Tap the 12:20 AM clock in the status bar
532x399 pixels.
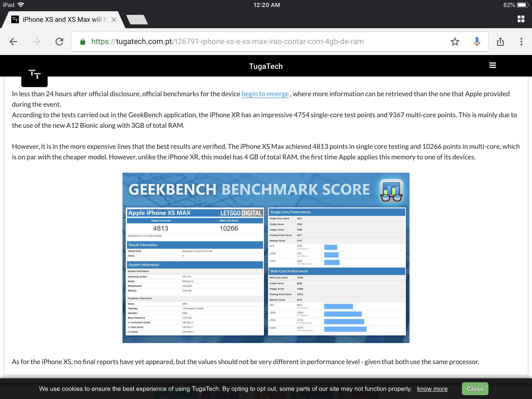click(266, 5)
